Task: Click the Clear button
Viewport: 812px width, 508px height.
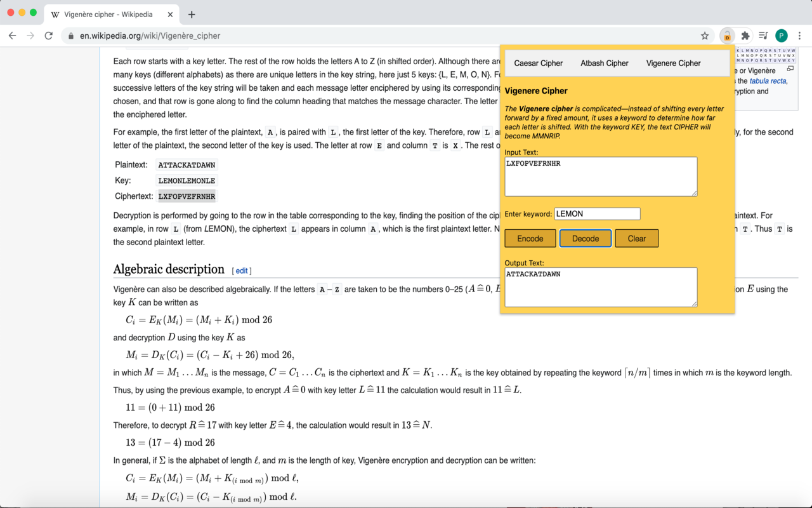Action: [637, 238]
